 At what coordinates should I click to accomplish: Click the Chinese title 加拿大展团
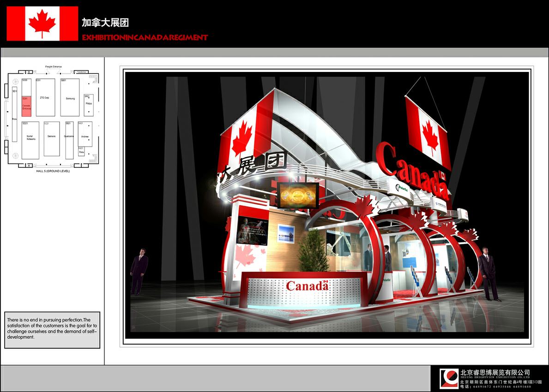pos(105,23)
